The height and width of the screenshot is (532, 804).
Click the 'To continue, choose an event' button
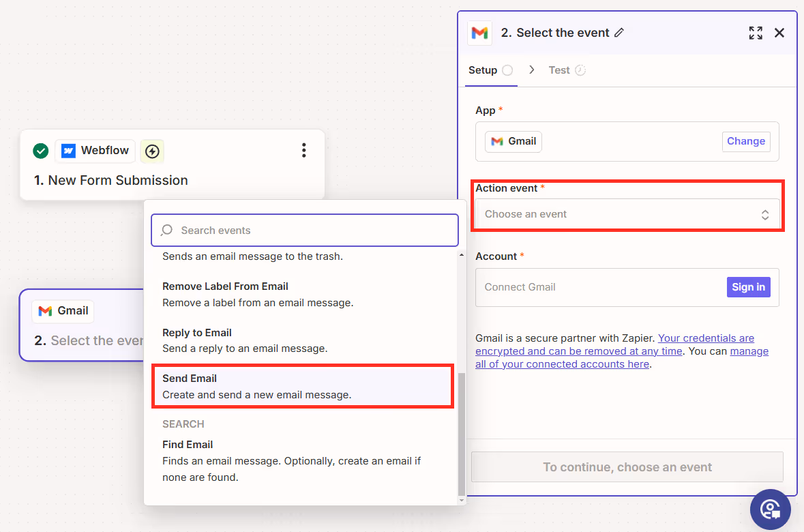pos(627,467)
